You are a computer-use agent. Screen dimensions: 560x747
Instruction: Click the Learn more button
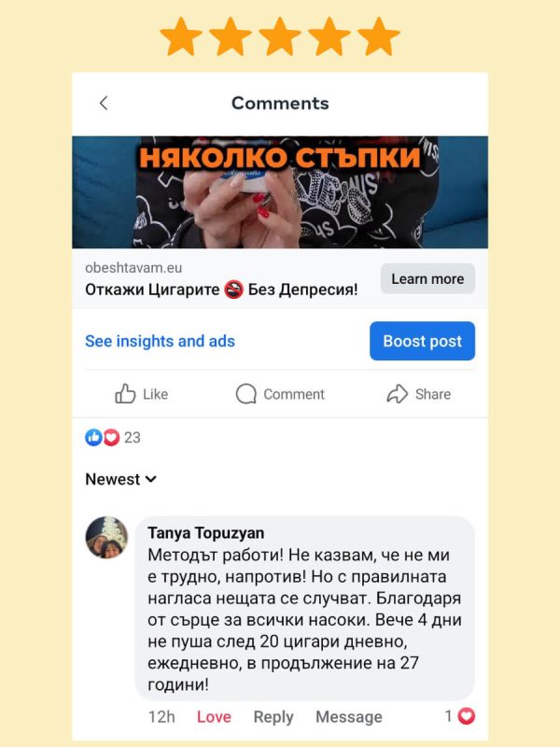click(x=427, y=278)
